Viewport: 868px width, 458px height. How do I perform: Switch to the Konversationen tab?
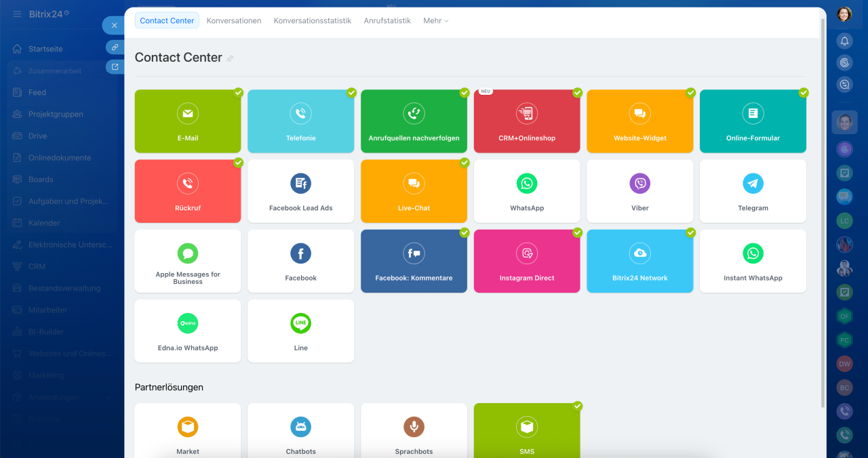[234, 20]
